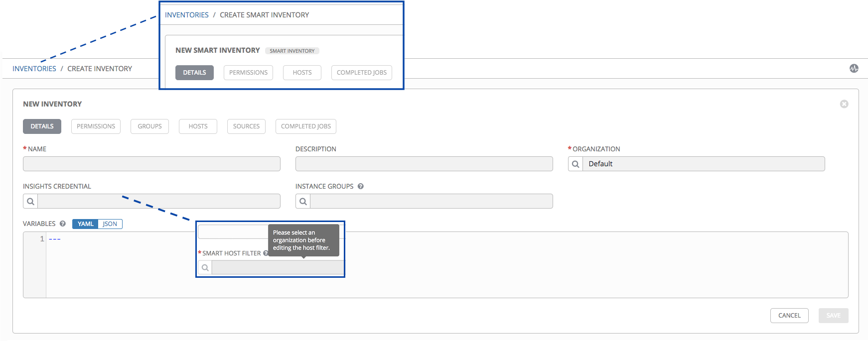
Task: Show help for Instance Groups
Action: pos(361,186)
